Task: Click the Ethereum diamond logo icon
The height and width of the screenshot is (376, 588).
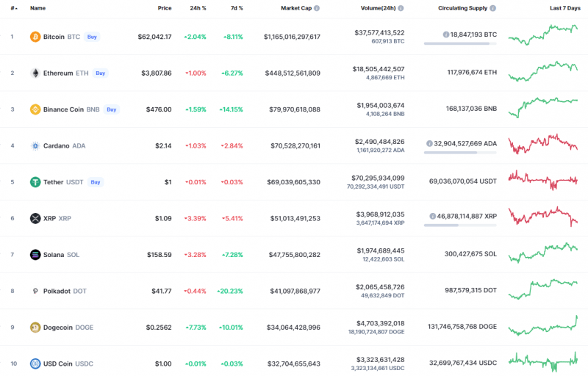Action: (x=35, y=73)
